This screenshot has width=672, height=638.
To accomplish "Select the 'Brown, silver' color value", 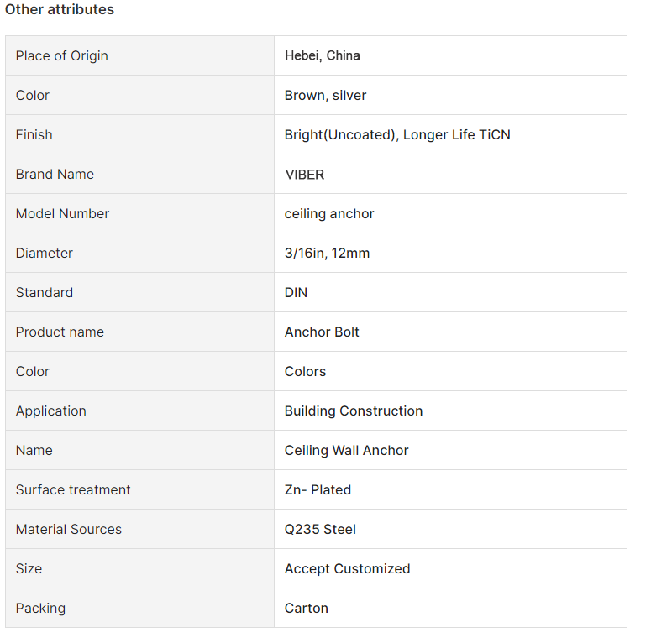I will point(325,95).
